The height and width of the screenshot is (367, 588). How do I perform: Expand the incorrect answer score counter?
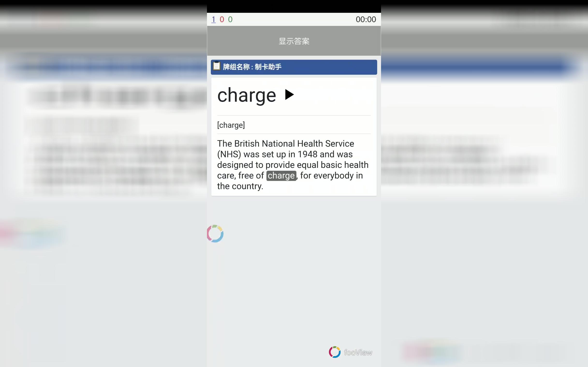click(222, 19)
